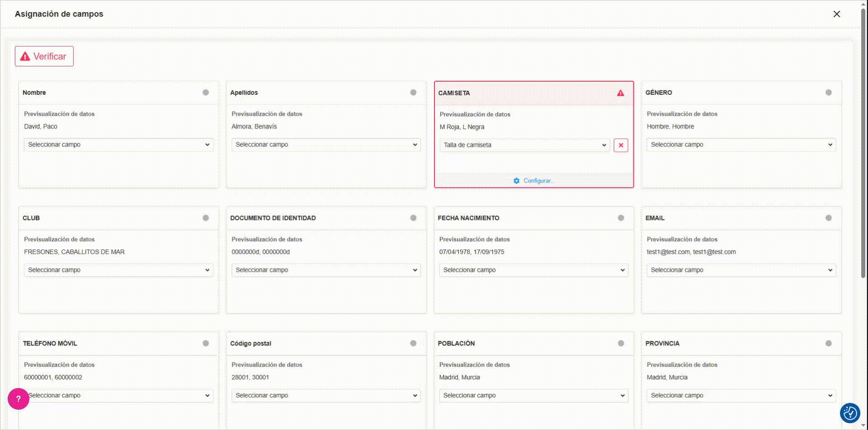Screen dimensions: 868x430
Task: Click the grey status dot on Nombre card
Action: (x=206, y=93)
